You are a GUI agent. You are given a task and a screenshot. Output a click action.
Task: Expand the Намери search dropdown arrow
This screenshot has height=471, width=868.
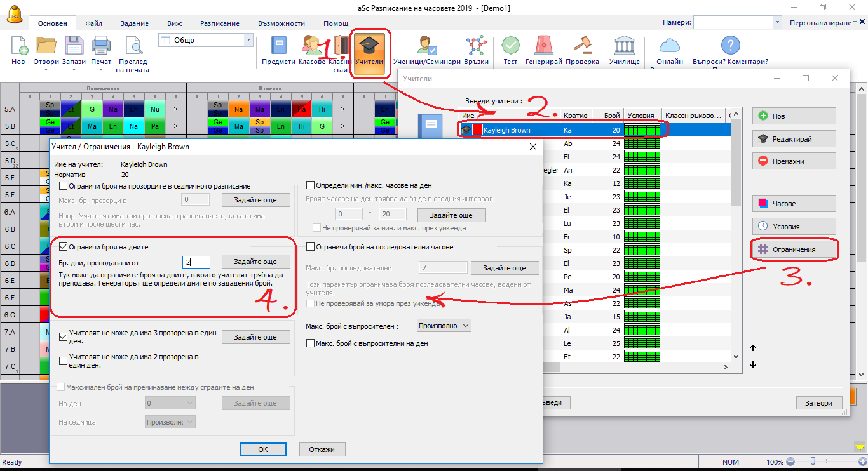777,22
